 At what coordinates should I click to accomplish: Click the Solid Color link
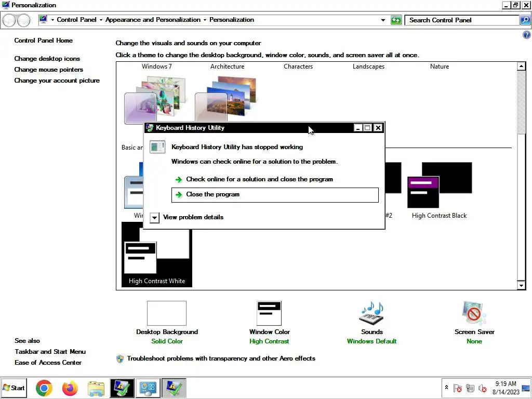[x=167, y=341]
